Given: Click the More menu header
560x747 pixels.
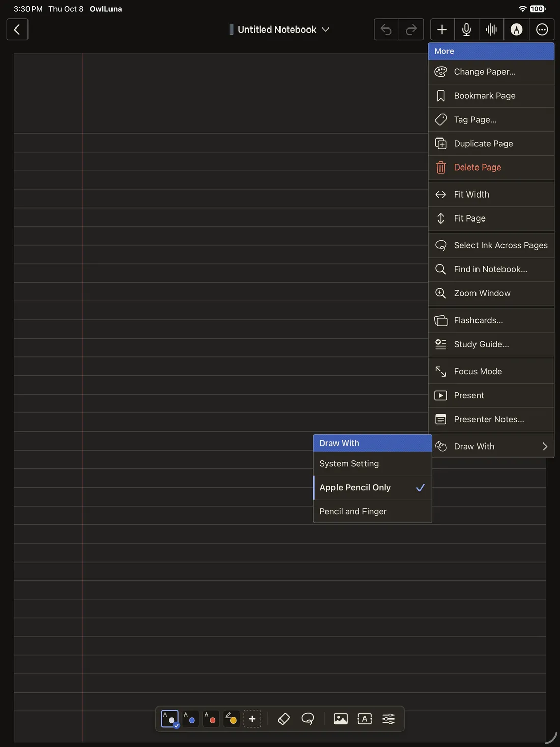Looking at the screenshot, I should 491,51.
